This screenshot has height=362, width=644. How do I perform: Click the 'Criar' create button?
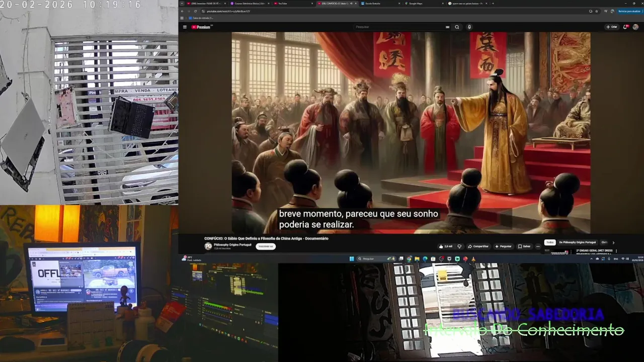point(612,27)
